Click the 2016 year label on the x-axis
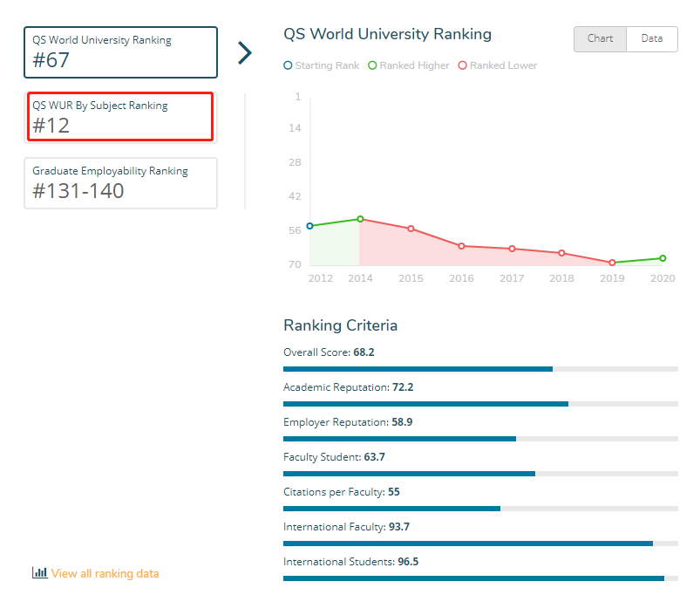The width and height of the screenshot is (700, 595). pos(462,278)
